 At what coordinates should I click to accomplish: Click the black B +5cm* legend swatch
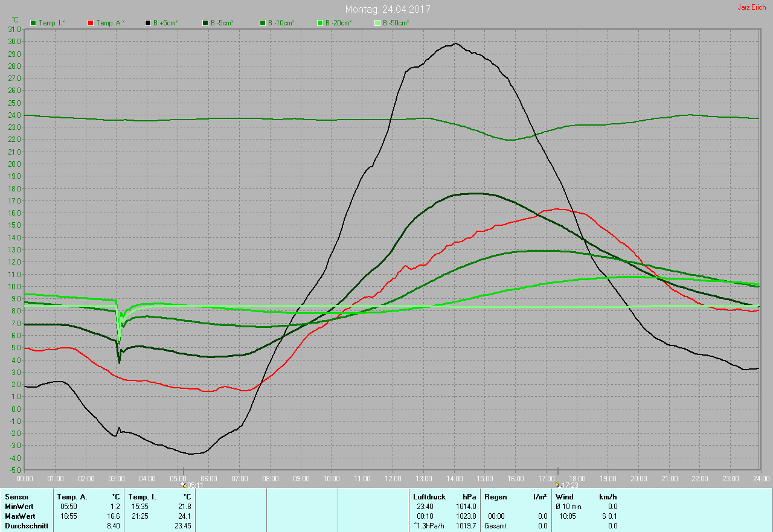pos(148,23)
